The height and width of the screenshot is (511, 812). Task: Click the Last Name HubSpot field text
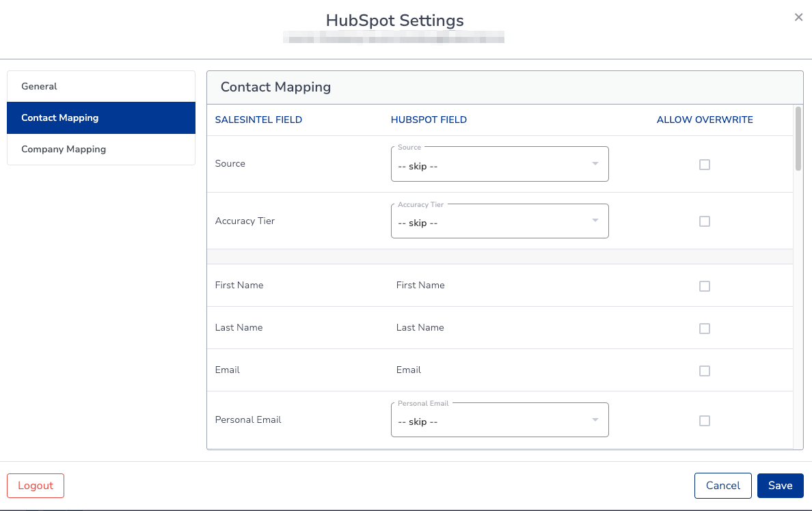pos(420,328)
